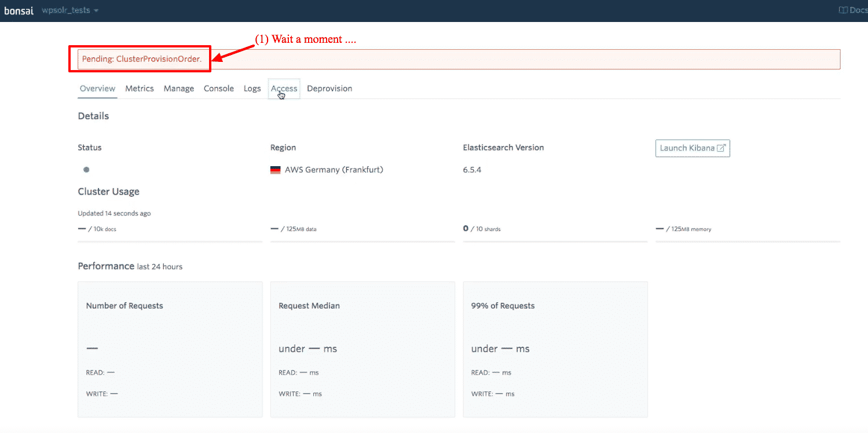
Task: Switch to the Metrics tab
Action: point(140,89)
